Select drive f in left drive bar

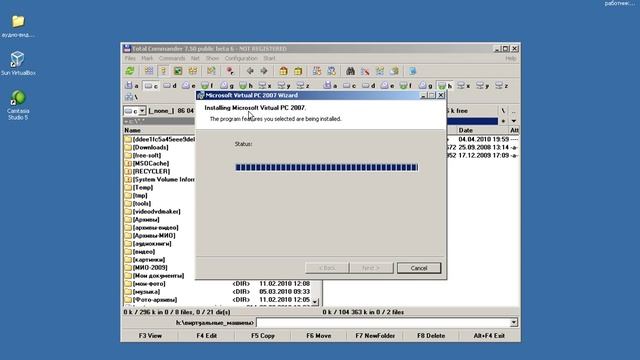pyautogui.click(x=207, y=85)
